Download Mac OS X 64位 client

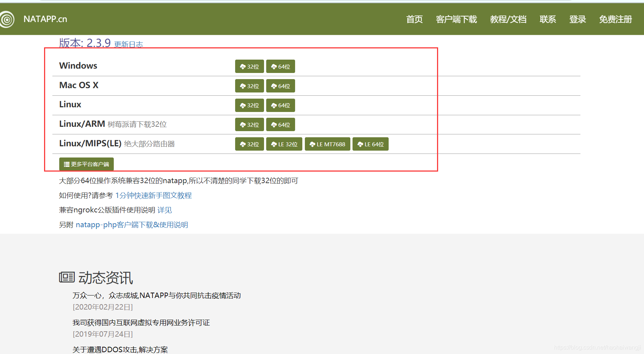pyautogui.click(x=281, y=86)
